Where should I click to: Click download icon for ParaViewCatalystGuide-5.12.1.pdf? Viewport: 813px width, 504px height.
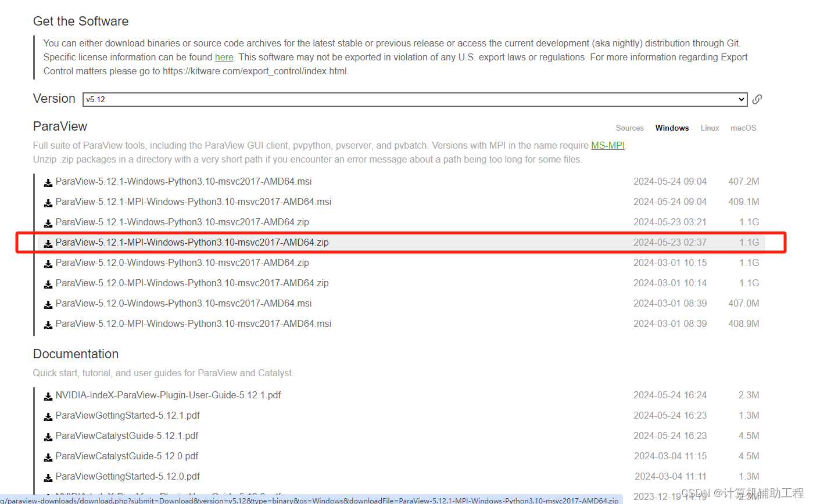48,437
